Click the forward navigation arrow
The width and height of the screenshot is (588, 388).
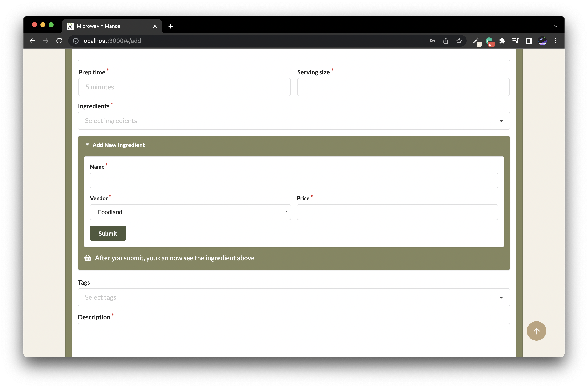point(46,41)
